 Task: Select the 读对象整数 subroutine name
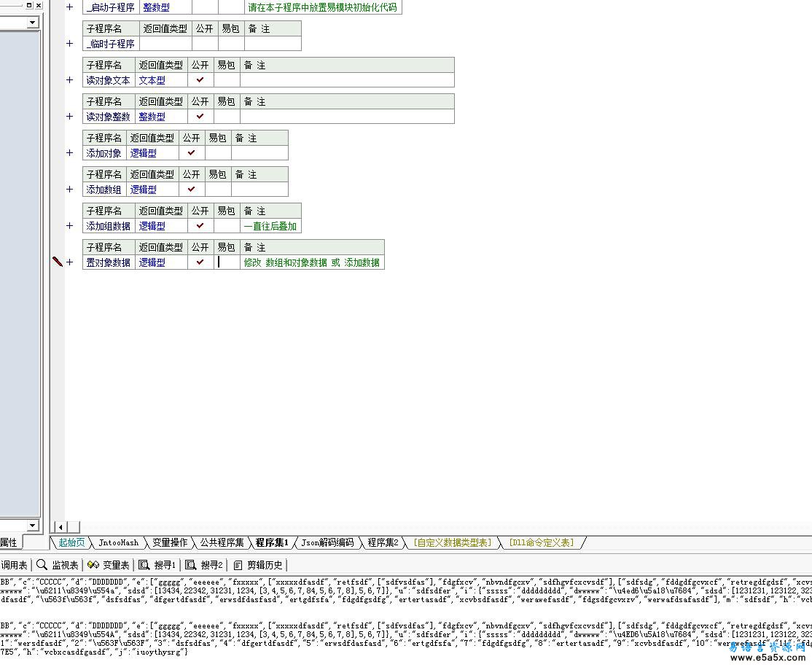tap(108, 117)
